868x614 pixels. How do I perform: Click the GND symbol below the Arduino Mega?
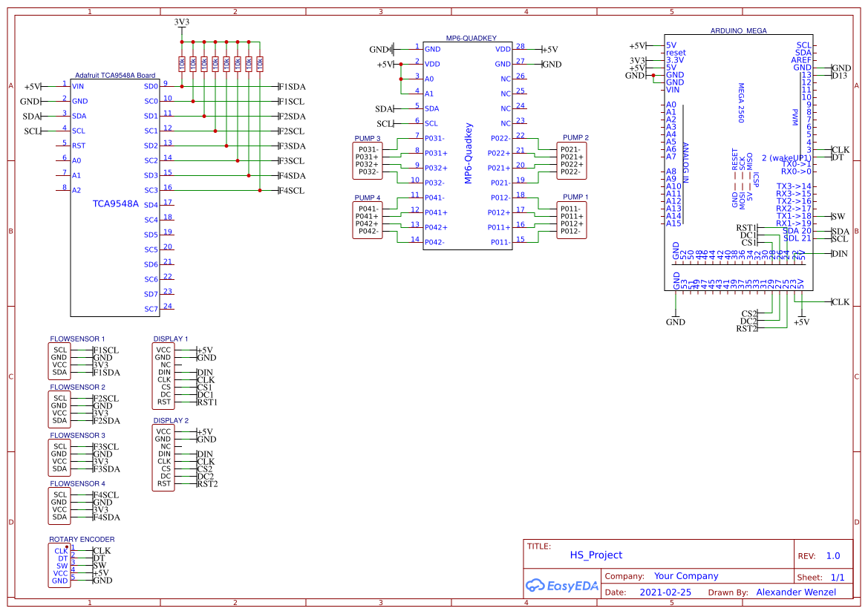tap(675, 321)
